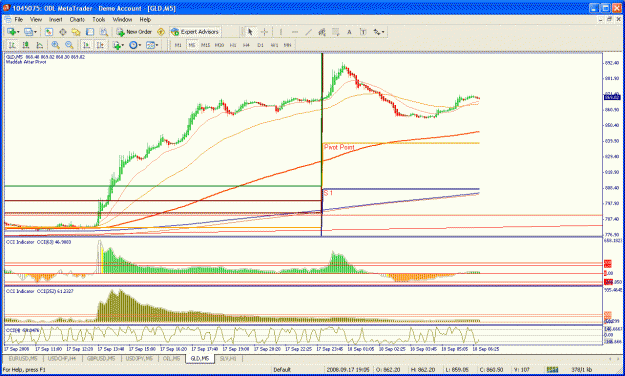Set the timeframe to M1
Viewport: 625px width, 376px height.
click(x=178, y=45)
